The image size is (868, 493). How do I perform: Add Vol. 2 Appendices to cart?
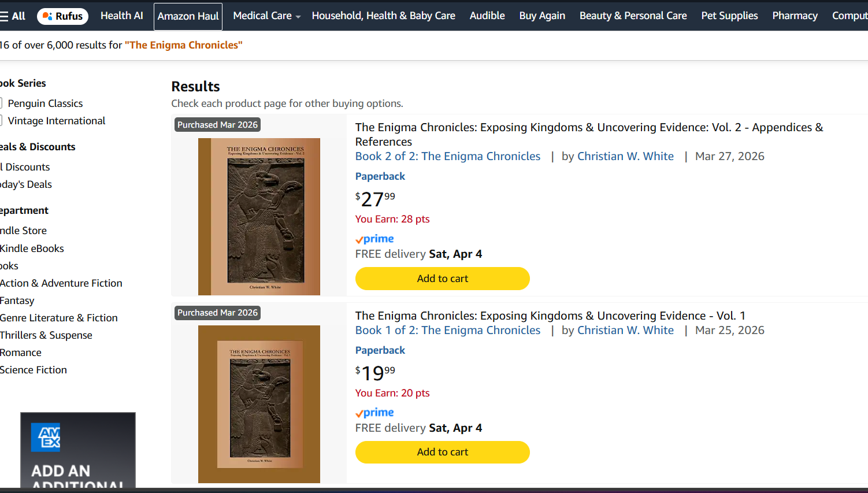(x=442, y=279)
